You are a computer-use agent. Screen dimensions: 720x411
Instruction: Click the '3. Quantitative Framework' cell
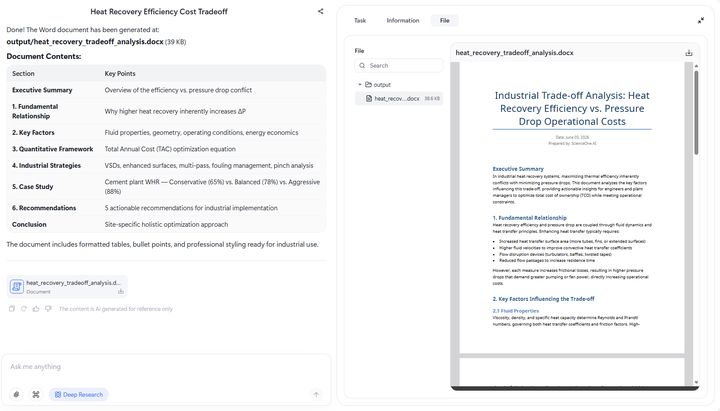click(52, 149)
